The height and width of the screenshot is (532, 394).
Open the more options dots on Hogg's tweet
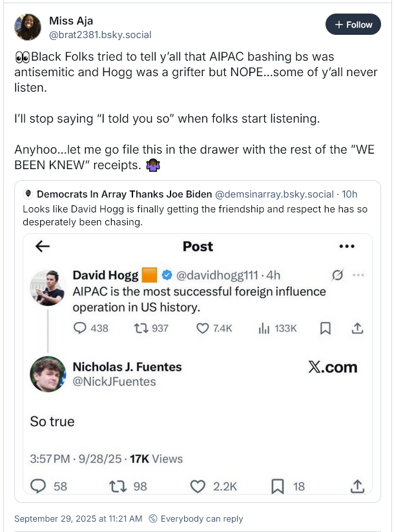358,275
